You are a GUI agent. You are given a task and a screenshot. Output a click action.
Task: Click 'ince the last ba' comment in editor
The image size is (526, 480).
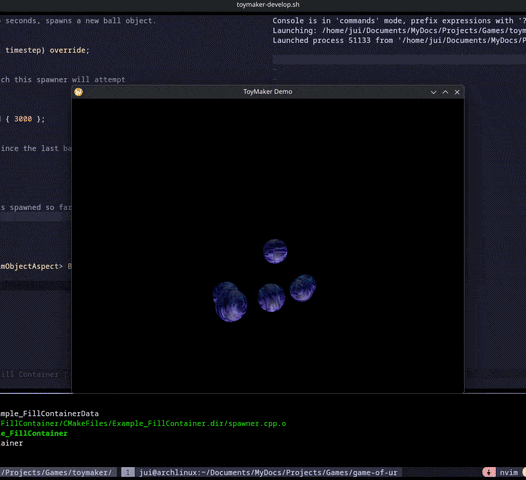36,148
